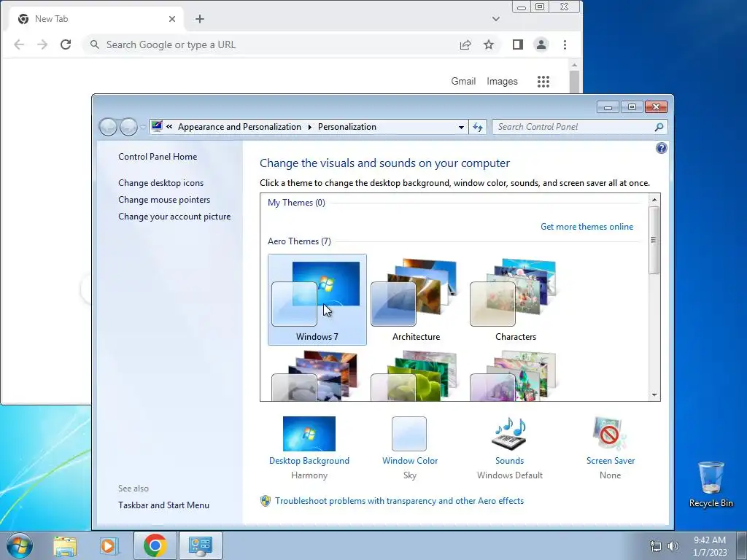
Task: Open Change your account picture link
Action: [174, 216]
